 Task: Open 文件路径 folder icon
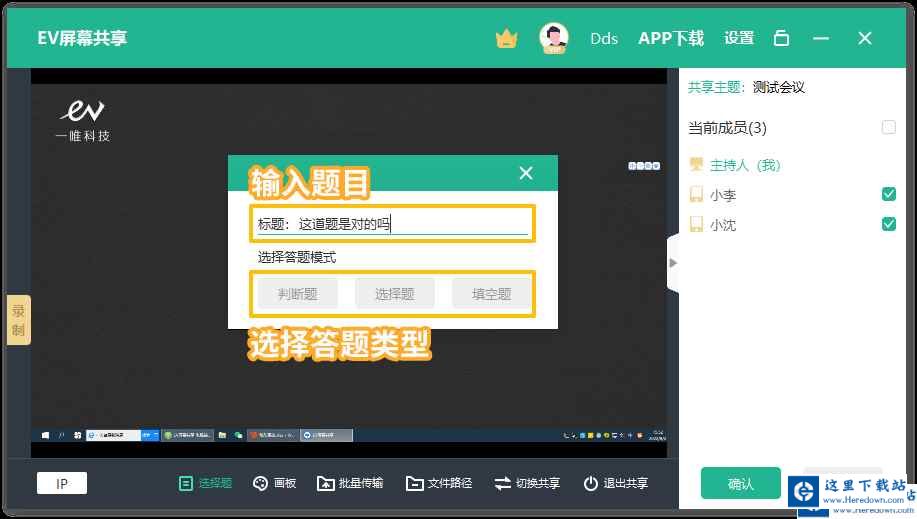tap(415, 483)
